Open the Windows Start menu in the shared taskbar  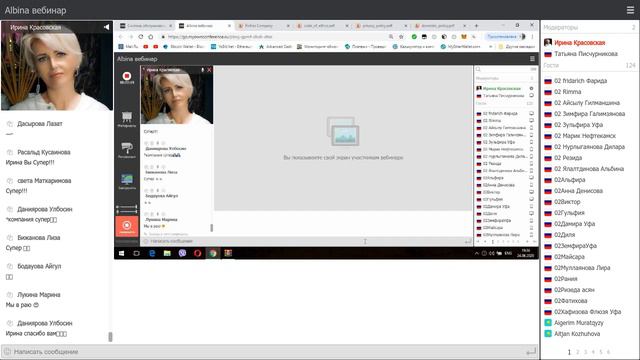[121, 253]
